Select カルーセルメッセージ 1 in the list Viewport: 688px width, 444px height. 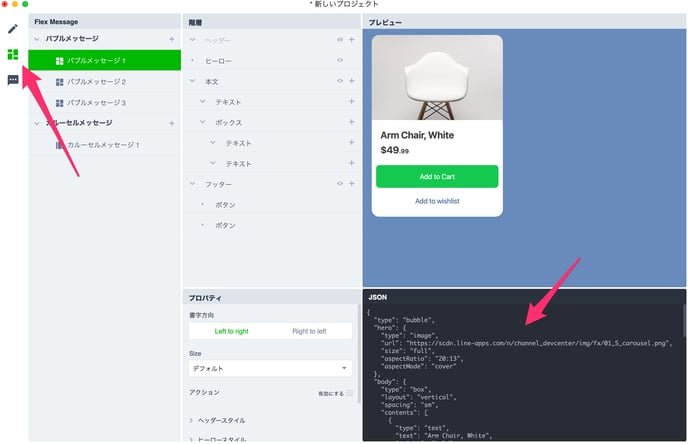pos(102,145)
